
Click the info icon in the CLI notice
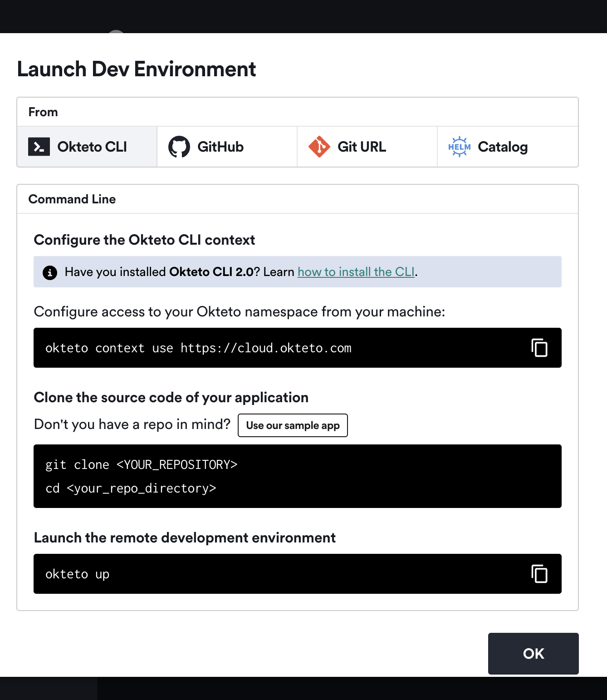click(x=50, y=272)
